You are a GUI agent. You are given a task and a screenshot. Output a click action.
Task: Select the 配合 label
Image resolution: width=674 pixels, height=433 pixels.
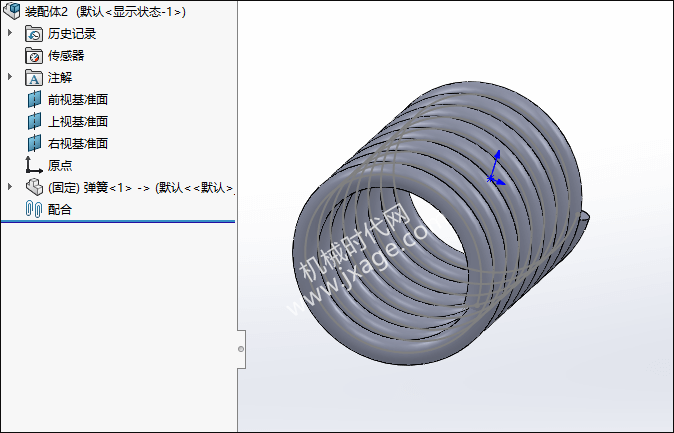click(x=60, y=209)
